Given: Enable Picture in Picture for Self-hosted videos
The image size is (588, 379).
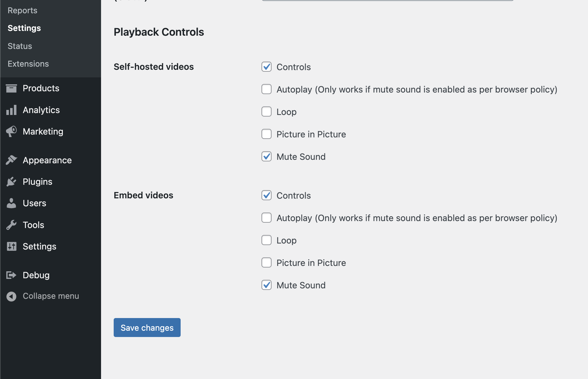Looking at the screenshot, I should pos(267,134).
